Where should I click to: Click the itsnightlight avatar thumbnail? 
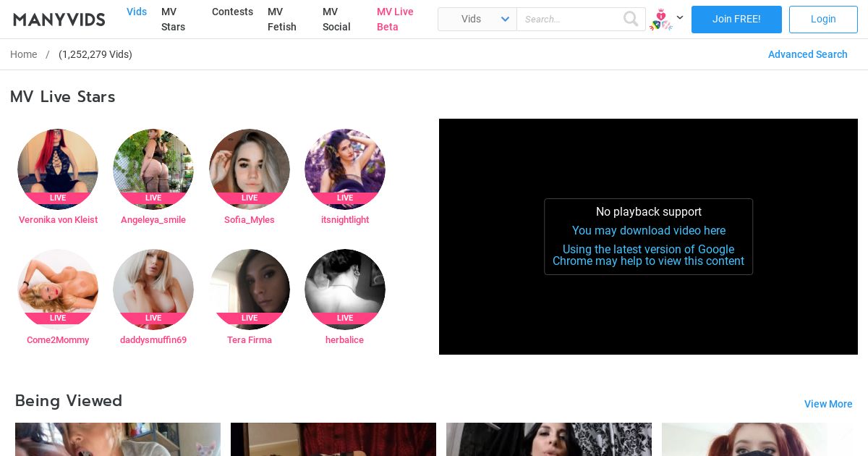pos(345,169)
